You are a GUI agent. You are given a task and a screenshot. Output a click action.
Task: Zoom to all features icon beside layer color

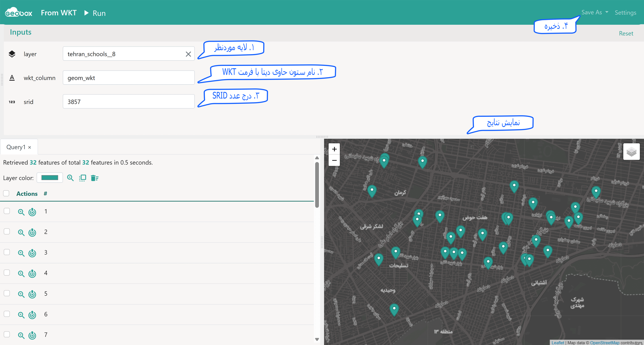pyautogui.click(x=70, y=178)
